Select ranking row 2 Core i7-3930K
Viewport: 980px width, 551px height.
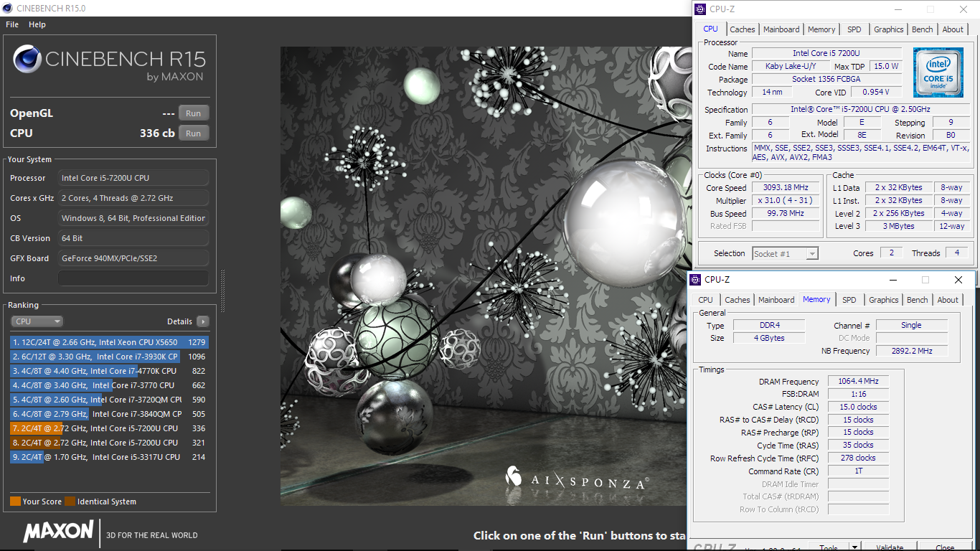coord(109,357)
